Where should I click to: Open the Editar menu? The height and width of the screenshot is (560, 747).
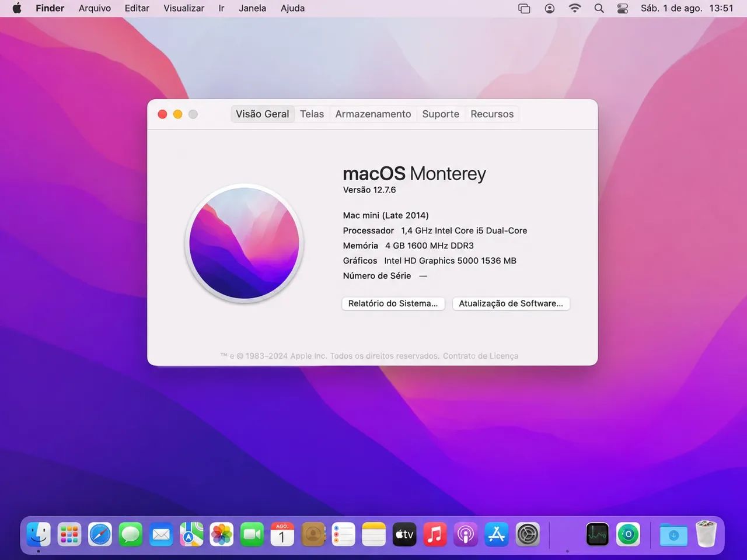coord(137,8)
